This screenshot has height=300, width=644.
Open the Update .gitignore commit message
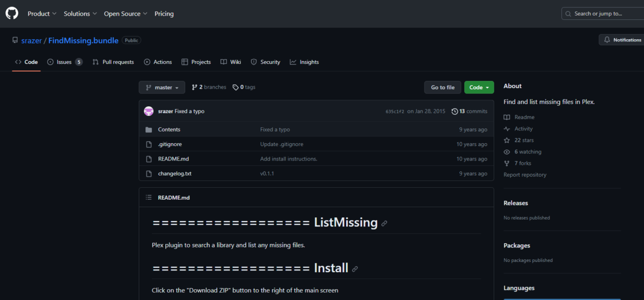[282, 144]
